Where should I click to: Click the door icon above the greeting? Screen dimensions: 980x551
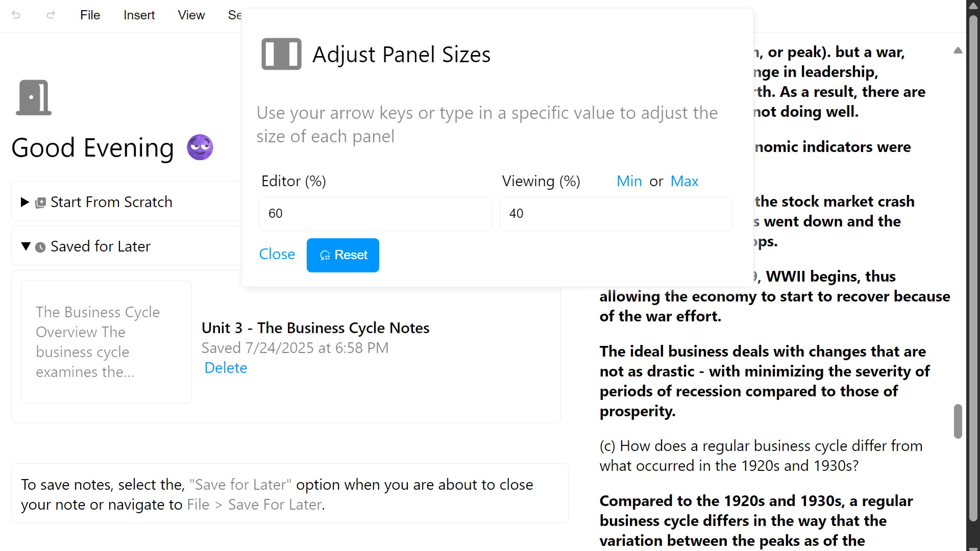coord(34,97)
